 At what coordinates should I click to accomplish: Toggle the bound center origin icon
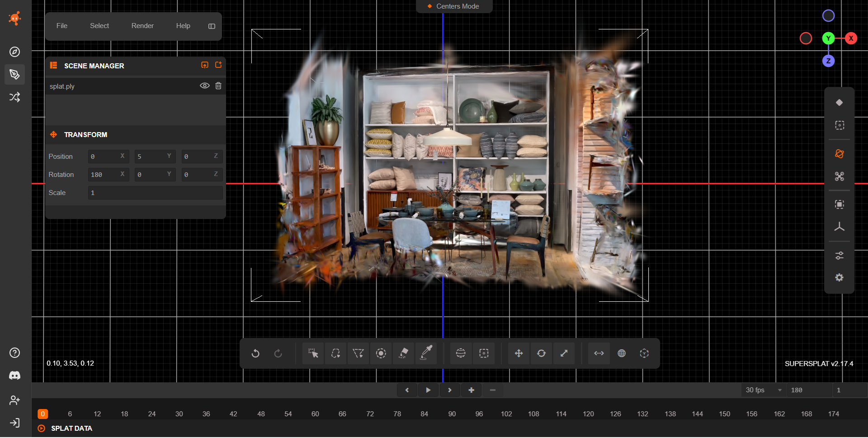coord(644,353)
